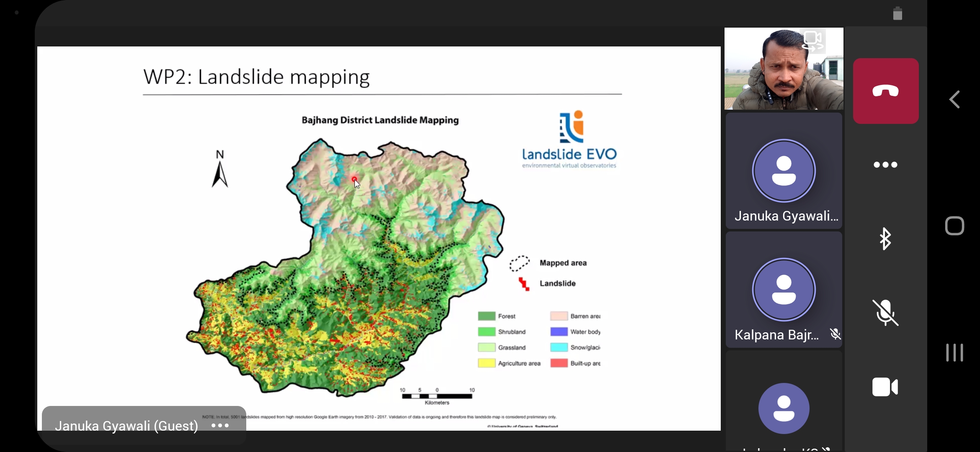Select Kalpana Bajr participant tile
Image resolution: width=980 pixels, height=452 pixels.
(x=784, y=290)
